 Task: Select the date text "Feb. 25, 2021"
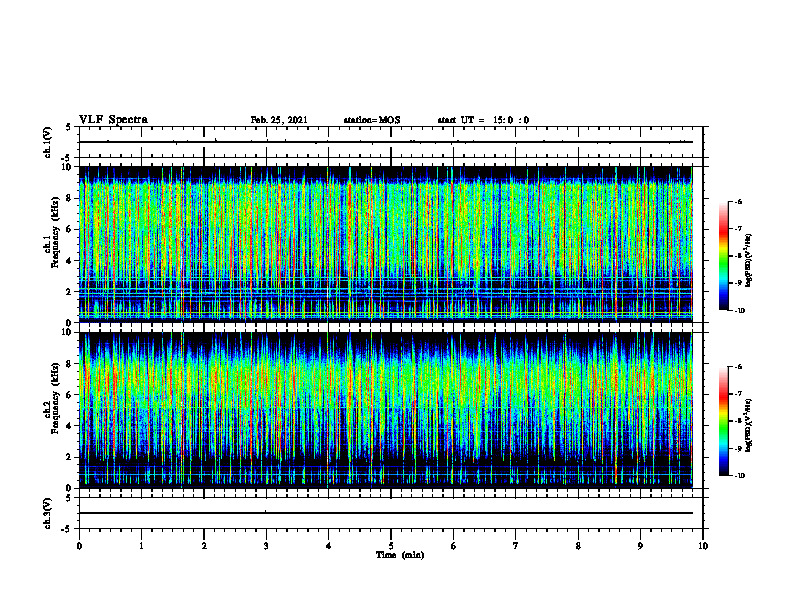279,120
